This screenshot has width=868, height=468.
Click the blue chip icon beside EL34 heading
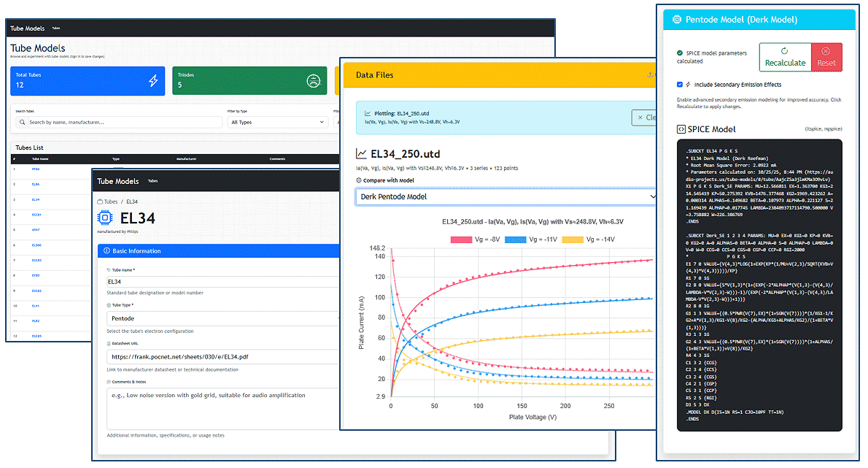click(x=106, y=218)
